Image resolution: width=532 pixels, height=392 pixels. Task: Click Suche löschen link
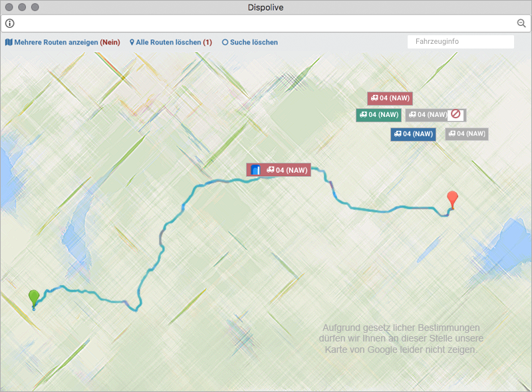click(250, 43)
